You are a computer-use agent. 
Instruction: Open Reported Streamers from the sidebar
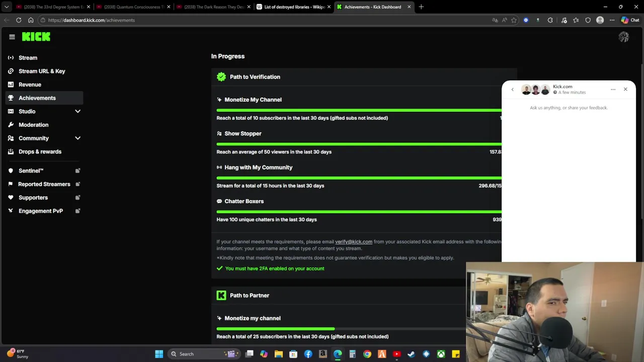point(44,184)
